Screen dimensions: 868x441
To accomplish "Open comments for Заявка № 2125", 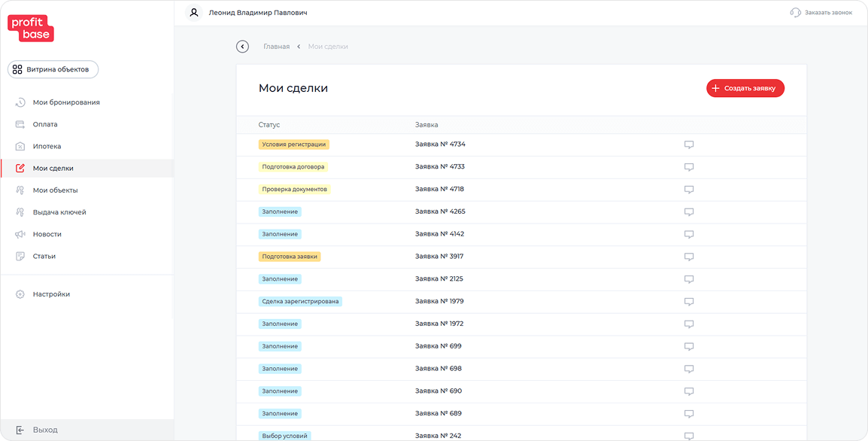I will click(x=689, y=279).
